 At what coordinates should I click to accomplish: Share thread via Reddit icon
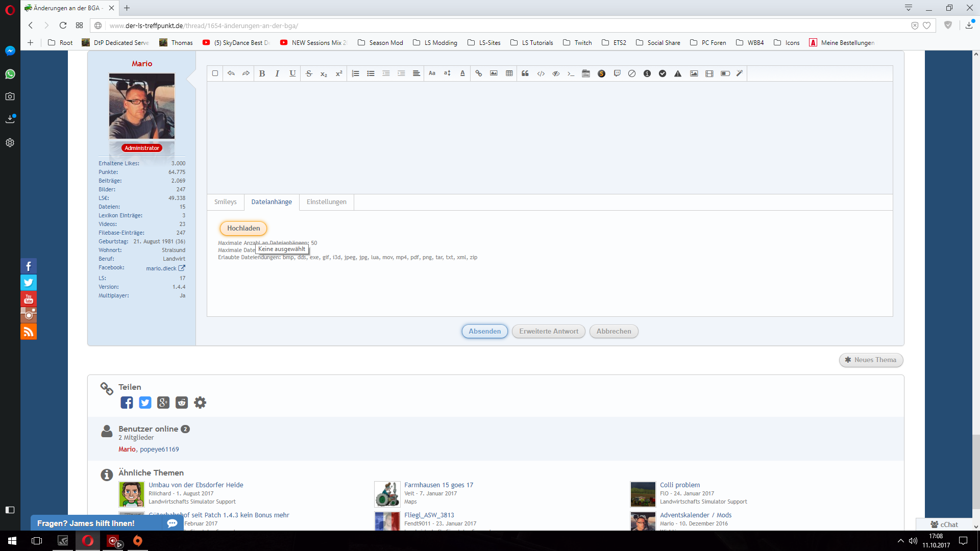click(x=181, y=403)
